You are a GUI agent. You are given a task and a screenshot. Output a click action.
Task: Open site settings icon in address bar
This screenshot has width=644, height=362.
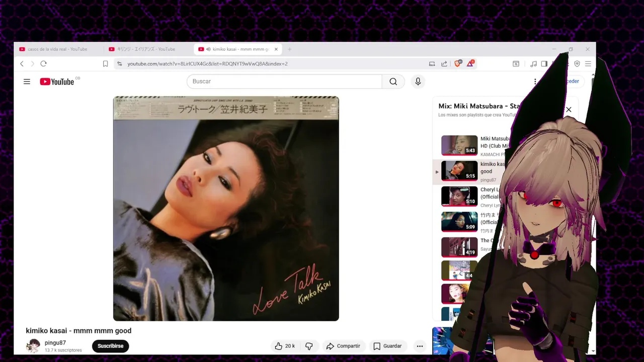(x=119, y=64)
